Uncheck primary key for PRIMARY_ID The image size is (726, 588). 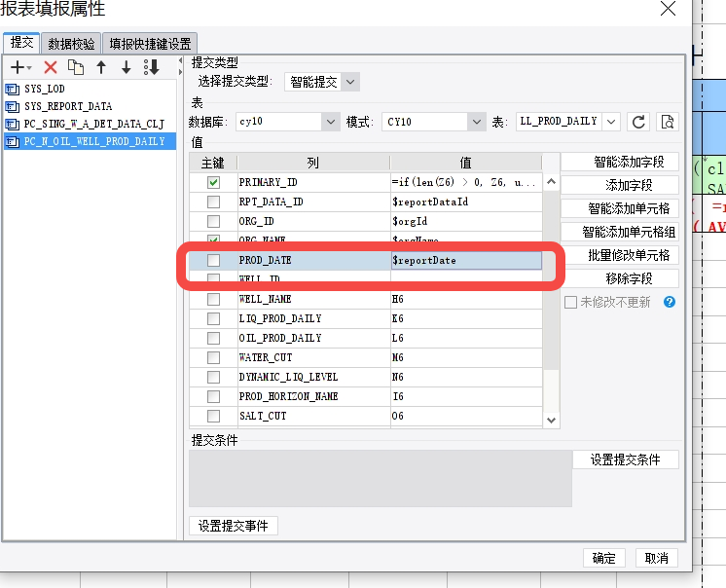[213, 182]
